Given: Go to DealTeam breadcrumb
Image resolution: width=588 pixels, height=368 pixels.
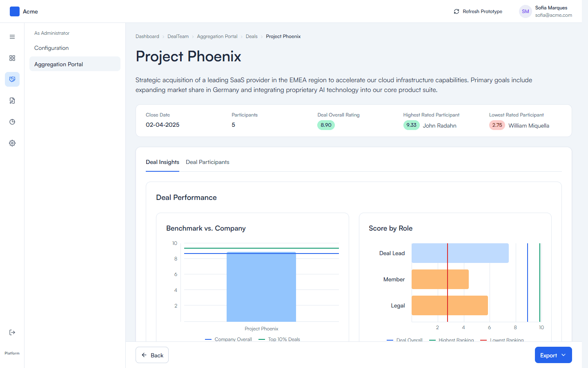Looking at the screenshot, I should pyautogui.click(x=178, y=36).
